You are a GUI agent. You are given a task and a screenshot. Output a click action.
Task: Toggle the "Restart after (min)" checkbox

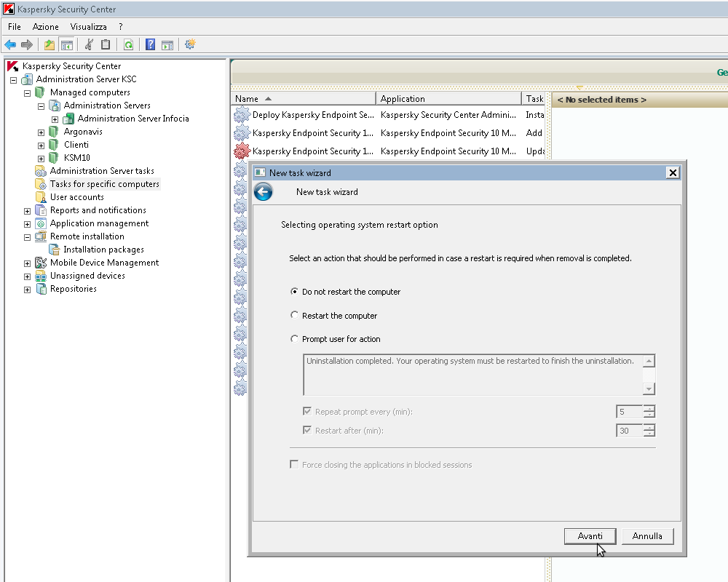[307, 430]
